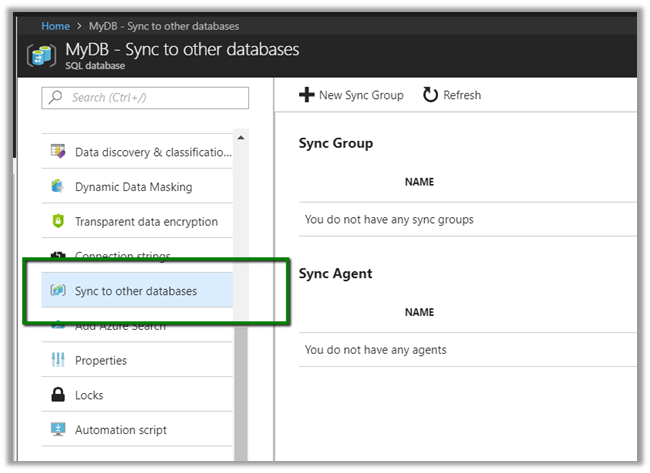Click the Locks padlock icon

[57, 395]
